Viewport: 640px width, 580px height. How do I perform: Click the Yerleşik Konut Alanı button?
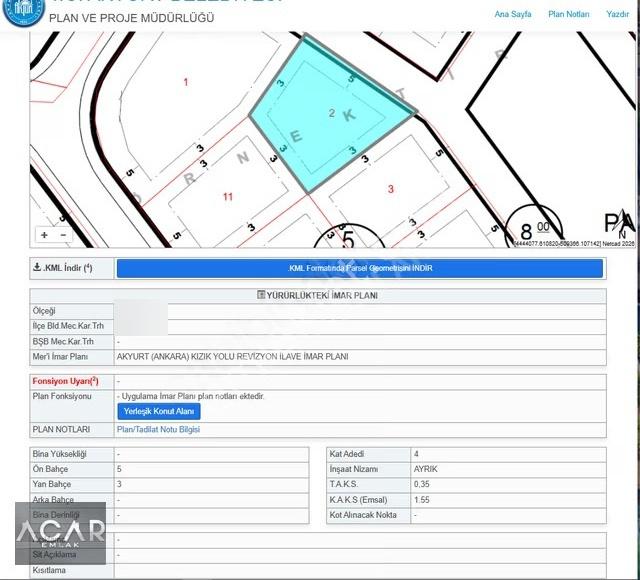point(159,411)
